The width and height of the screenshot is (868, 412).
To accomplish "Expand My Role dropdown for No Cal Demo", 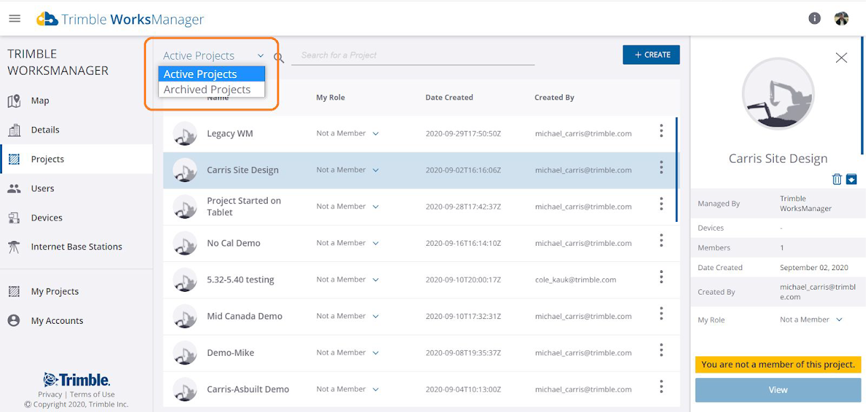I will click(x=376, y=243).
